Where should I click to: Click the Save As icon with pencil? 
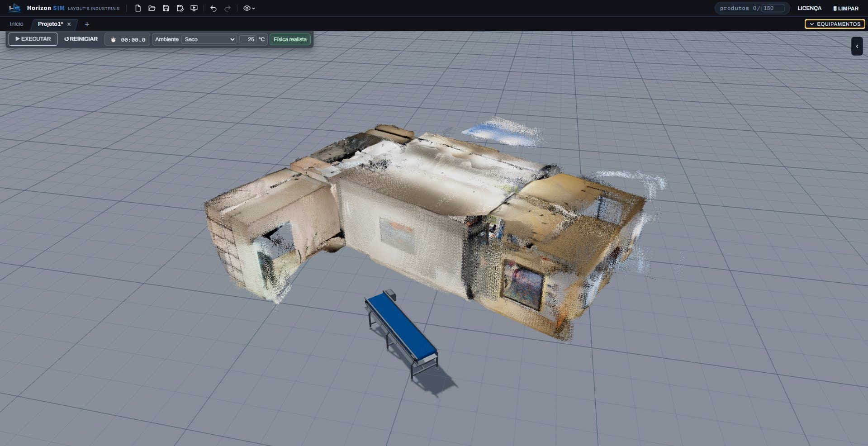(180, 8)
